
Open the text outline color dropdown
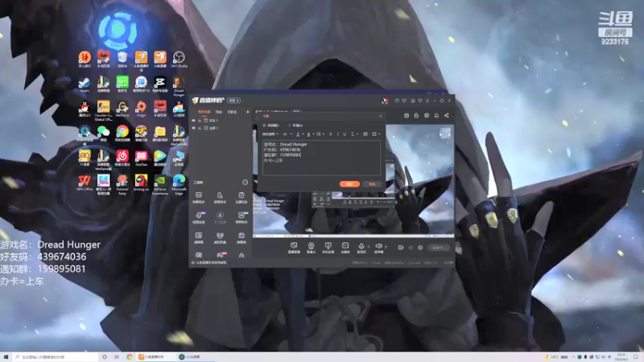point(310,134)
